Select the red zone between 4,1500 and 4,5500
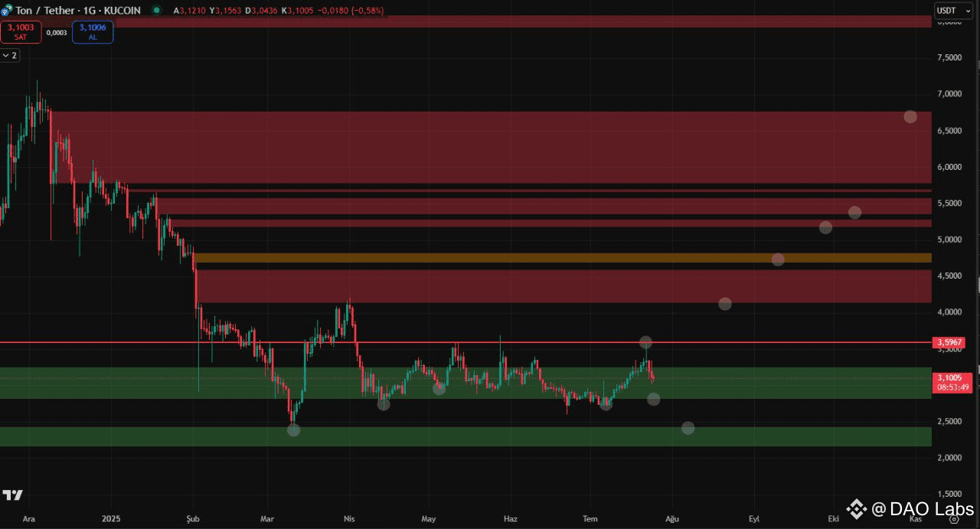This screenshot has height=529, width=980. [x=563, y=286]
